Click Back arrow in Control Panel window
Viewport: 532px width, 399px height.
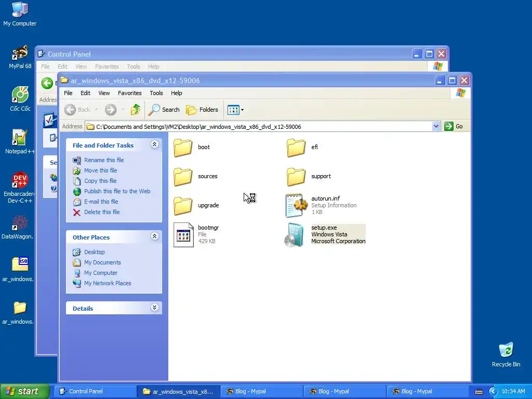pos(47,83)
